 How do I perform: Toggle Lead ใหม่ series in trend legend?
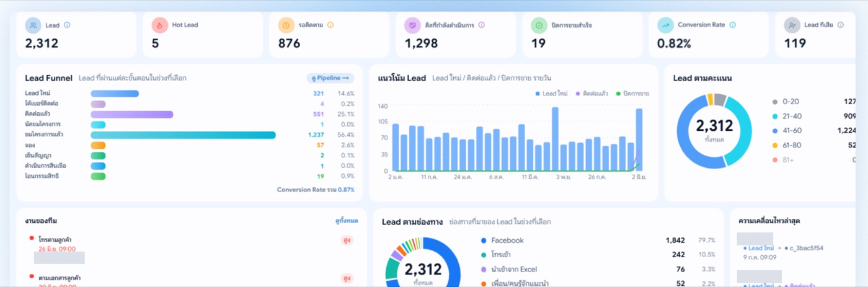click(x=552, y=94)
